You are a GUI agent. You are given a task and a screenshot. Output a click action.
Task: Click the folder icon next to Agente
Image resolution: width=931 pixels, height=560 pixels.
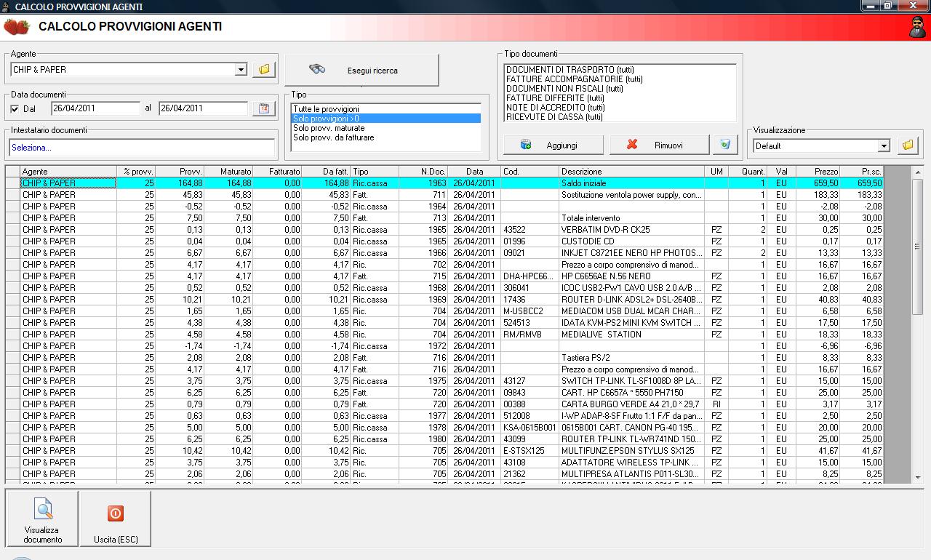tap(264, 70)
